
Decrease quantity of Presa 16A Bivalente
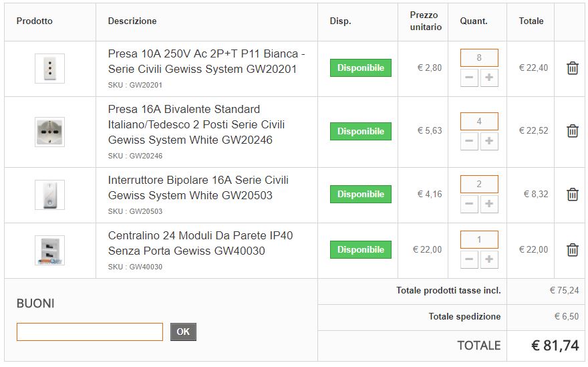469,141
